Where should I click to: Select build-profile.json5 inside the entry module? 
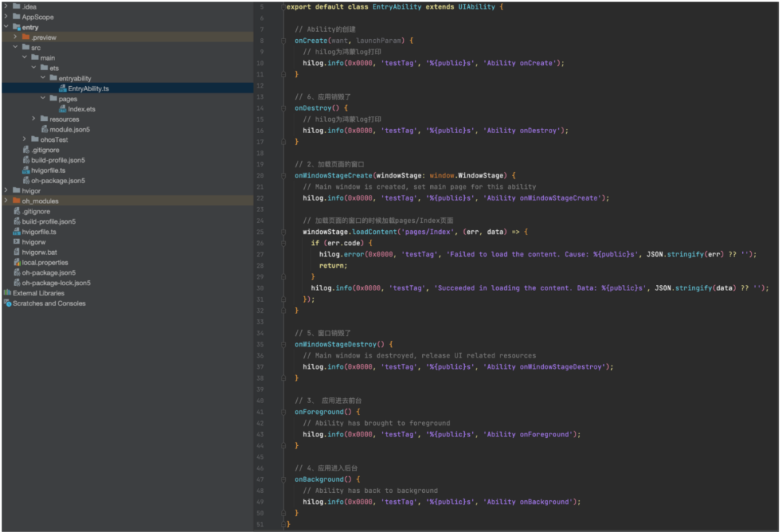coord(58,160)
